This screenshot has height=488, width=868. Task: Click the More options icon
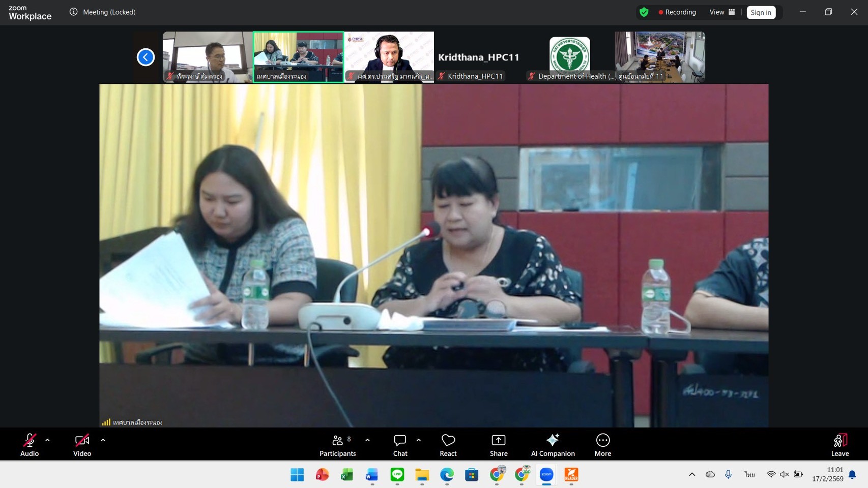602,444
